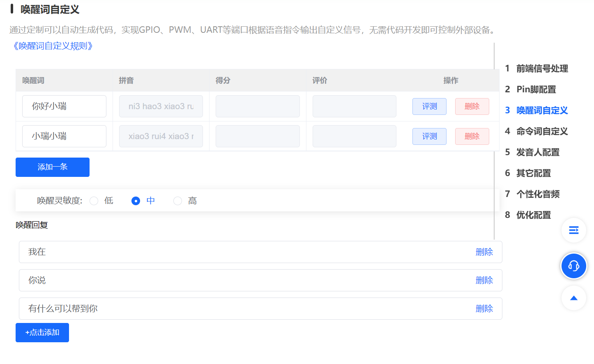Click 评价 field in 小瑞小瑞 row
594x364 pixels.
click(355, 136)
